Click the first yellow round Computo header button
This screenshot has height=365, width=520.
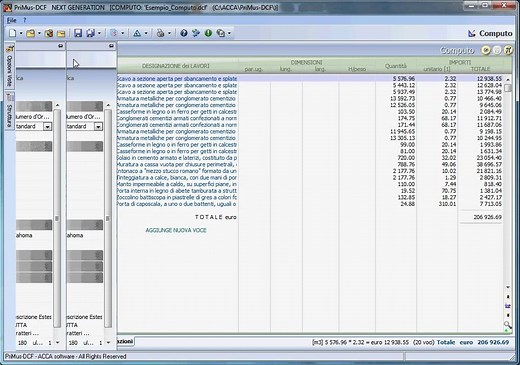486,50
